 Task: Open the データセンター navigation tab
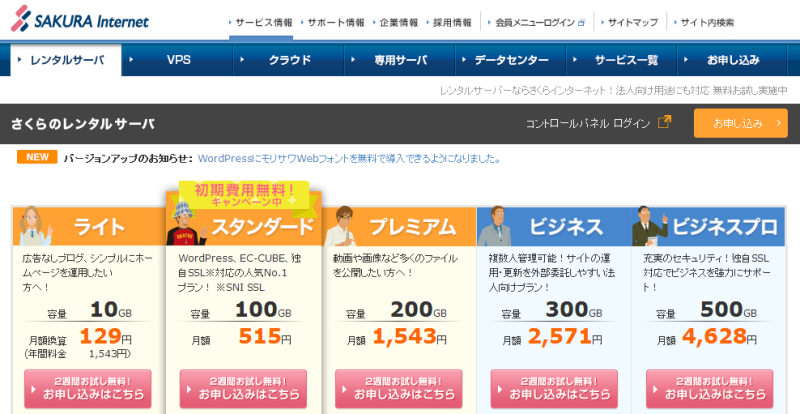pyautogui.click(x=510, y=60)
